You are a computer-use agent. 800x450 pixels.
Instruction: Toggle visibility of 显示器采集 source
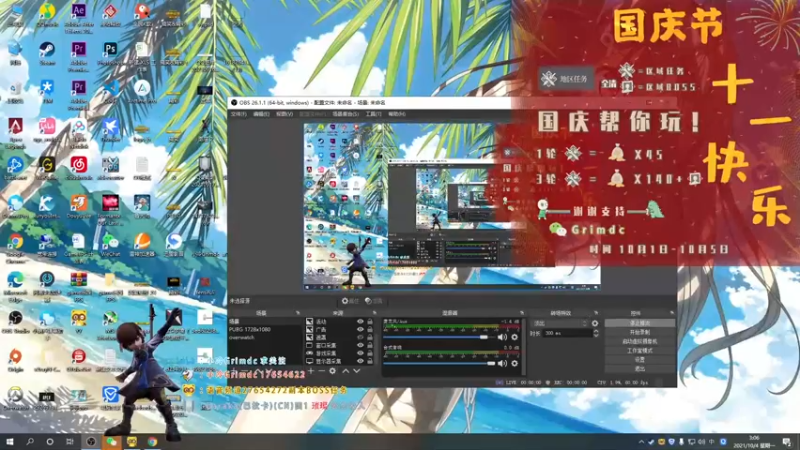[x=360, y=361]
